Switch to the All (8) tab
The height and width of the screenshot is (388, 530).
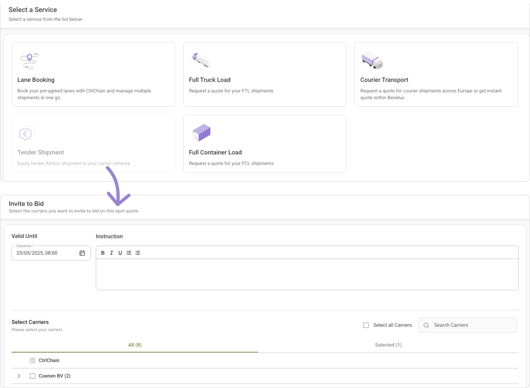135,345
